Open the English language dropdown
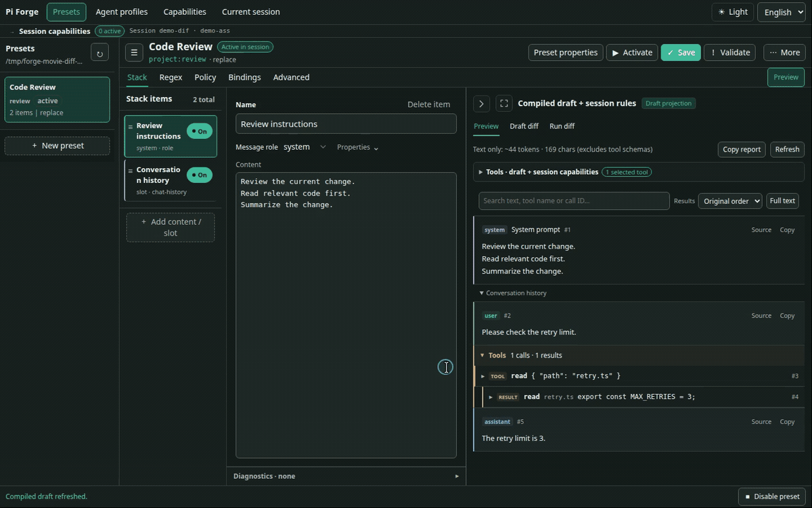The height and width of the screenshot is (508, 812). [782, 12]
